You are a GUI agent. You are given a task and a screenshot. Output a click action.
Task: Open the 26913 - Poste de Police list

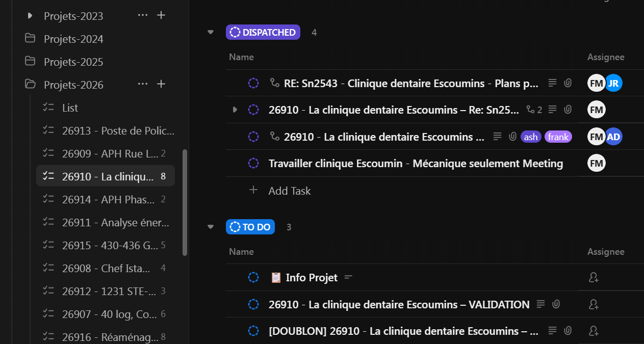[x=118, y=130]
